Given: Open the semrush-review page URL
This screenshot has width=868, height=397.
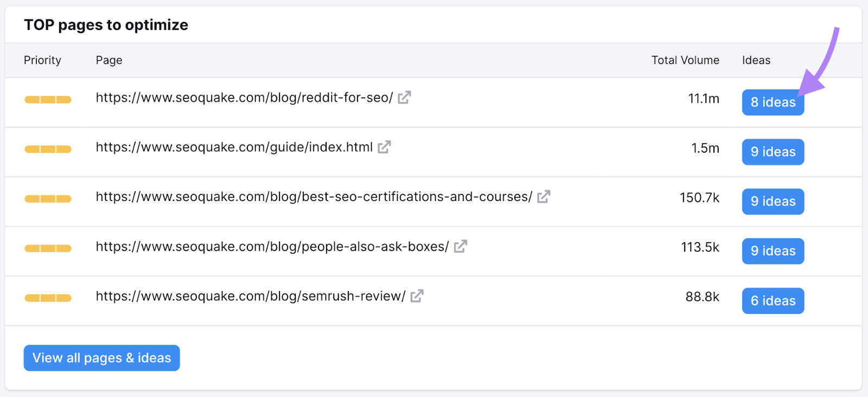Looking at the screenshot, I should click(x=251, y=296).
